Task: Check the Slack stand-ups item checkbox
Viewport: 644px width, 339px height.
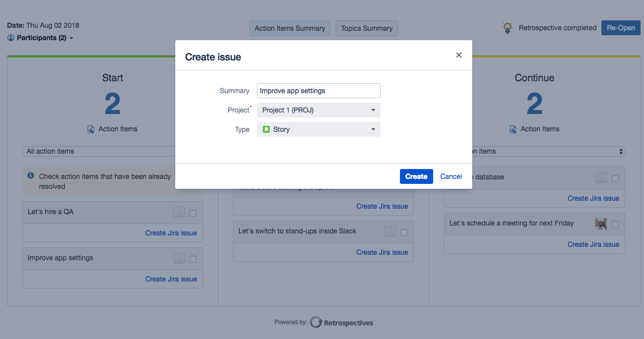Action: [404, 232]
